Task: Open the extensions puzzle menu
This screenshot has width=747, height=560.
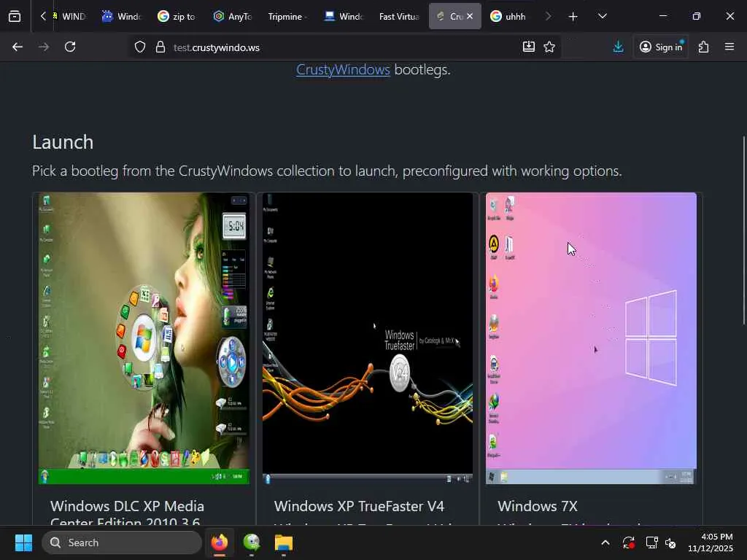Action: [703, 47]
